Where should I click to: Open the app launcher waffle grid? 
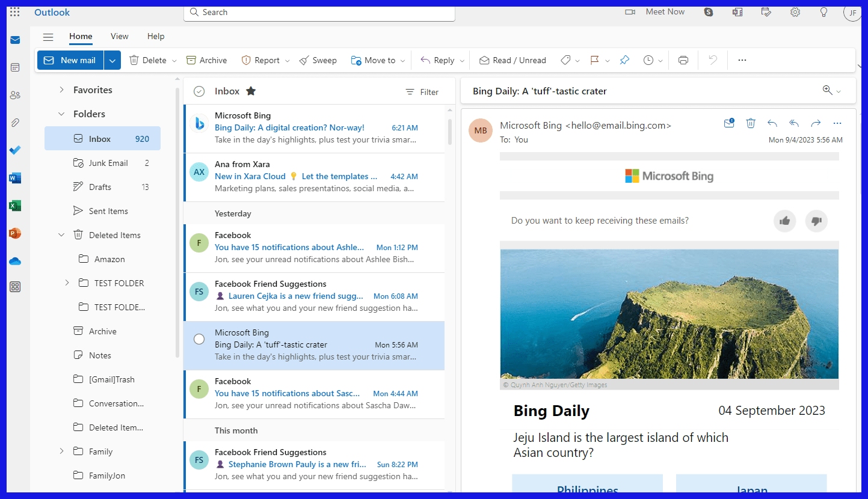[x=15, y=12]
